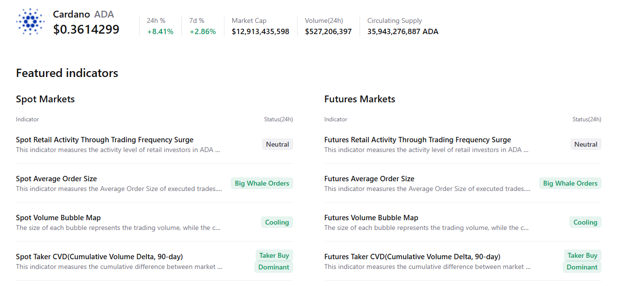Click the Neutral status badge under Spot Markets
This screenshot has height=286, width=644.
pos(277,144)
